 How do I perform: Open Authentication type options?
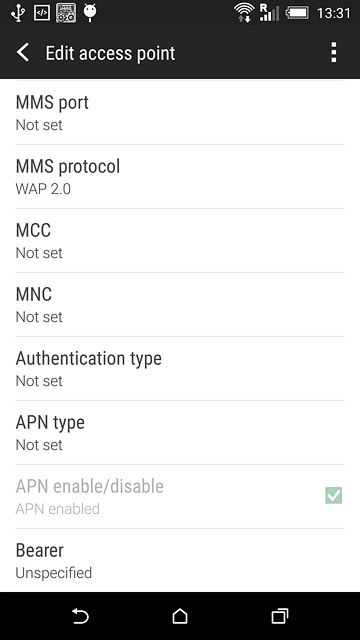pos(180,369)
